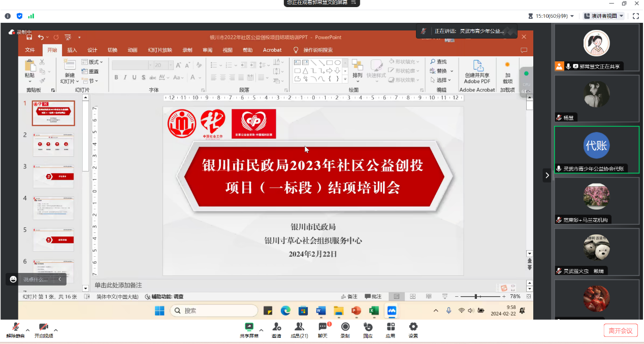Select slide 2 thumbnail
The image size is (644, 344).
point(53,145)
